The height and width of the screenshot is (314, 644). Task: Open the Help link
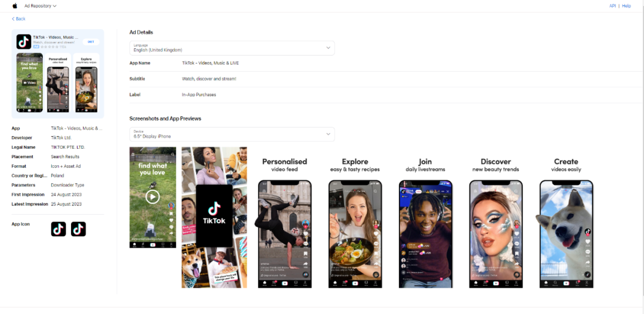(626, 6)
